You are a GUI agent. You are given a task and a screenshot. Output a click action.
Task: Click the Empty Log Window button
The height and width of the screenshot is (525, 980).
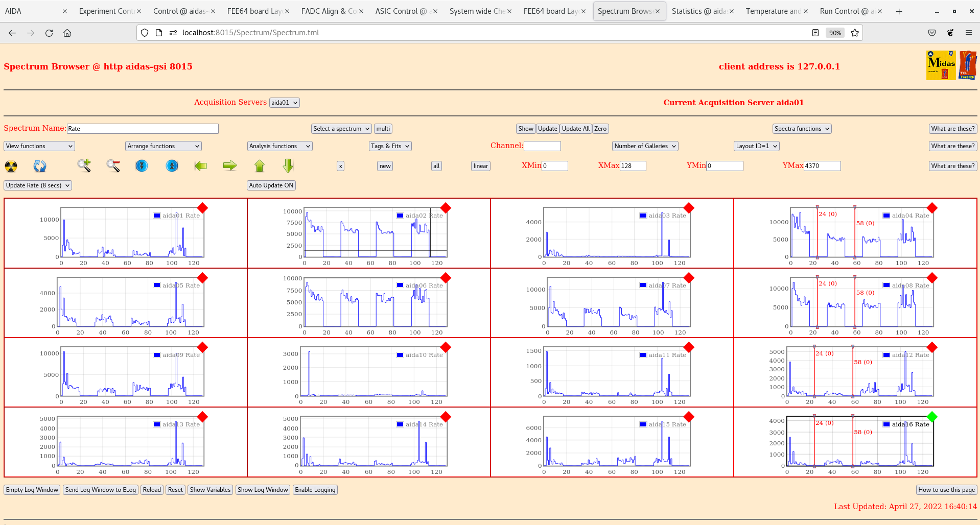pos(32,490)
